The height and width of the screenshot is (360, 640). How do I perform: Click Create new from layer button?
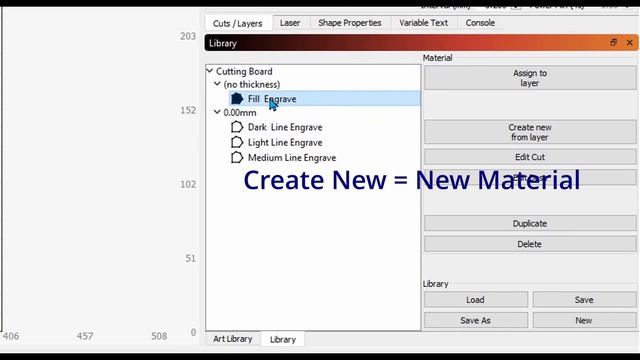click(530, 132)
